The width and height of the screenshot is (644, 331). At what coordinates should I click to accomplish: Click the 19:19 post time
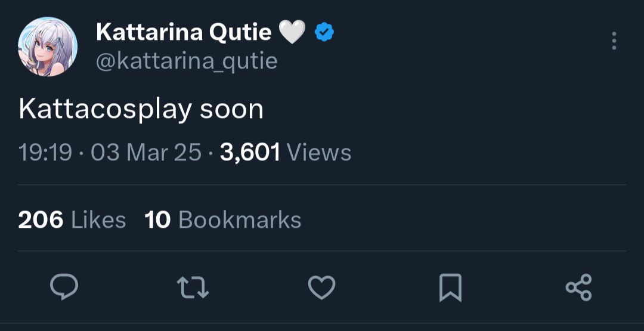click(x=45, y=153)
